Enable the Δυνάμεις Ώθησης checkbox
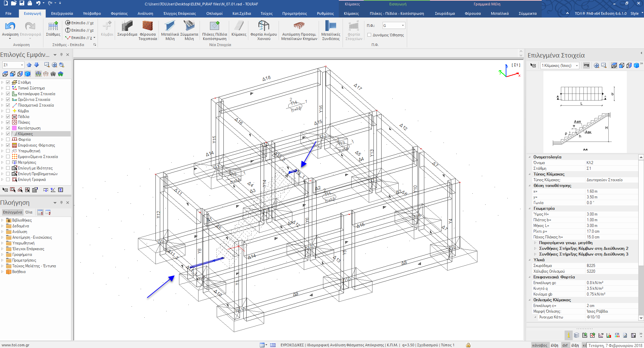Viewport: 644px width, 348px height. 369,35
